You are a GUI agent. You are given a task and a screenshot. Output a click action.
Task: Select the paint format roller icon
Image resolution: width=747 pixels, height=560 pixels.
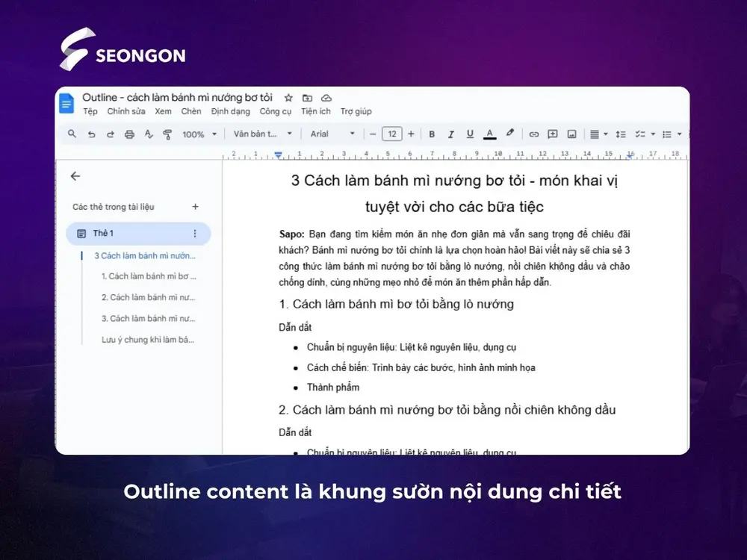point(167,134)
